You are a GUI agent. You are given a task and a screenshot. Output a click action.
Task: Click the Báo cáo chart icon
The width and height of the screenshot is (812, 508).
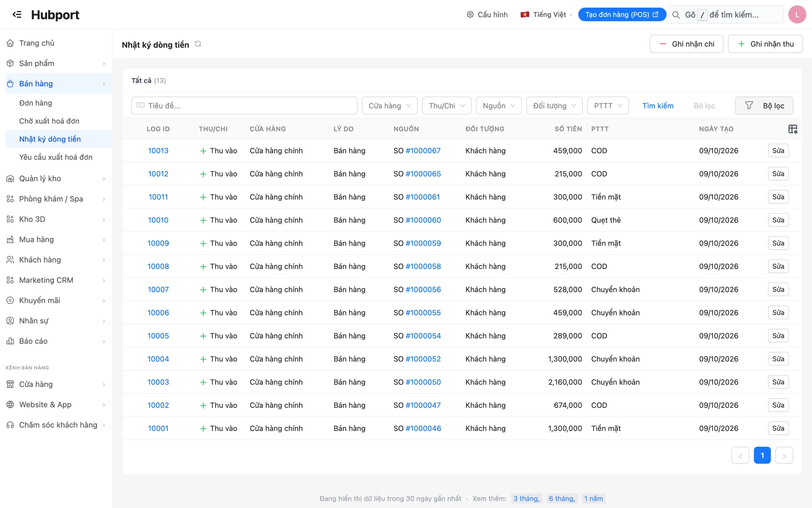[x=10, y=341]
